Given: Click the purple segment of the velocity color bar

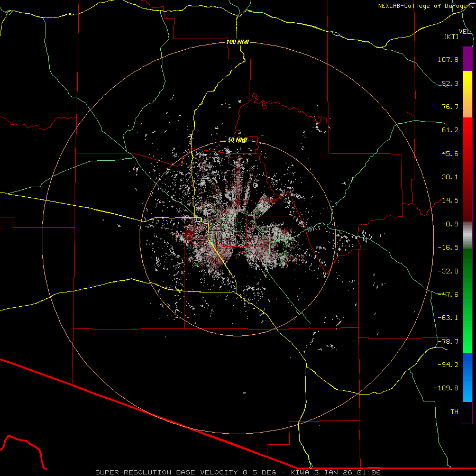Looking at the screenshot, I should 467,59.
